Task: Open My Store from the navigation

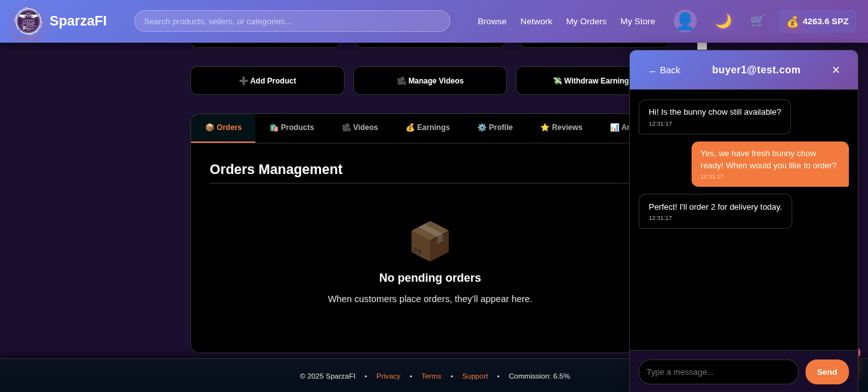Action: [x=637, y=21]
